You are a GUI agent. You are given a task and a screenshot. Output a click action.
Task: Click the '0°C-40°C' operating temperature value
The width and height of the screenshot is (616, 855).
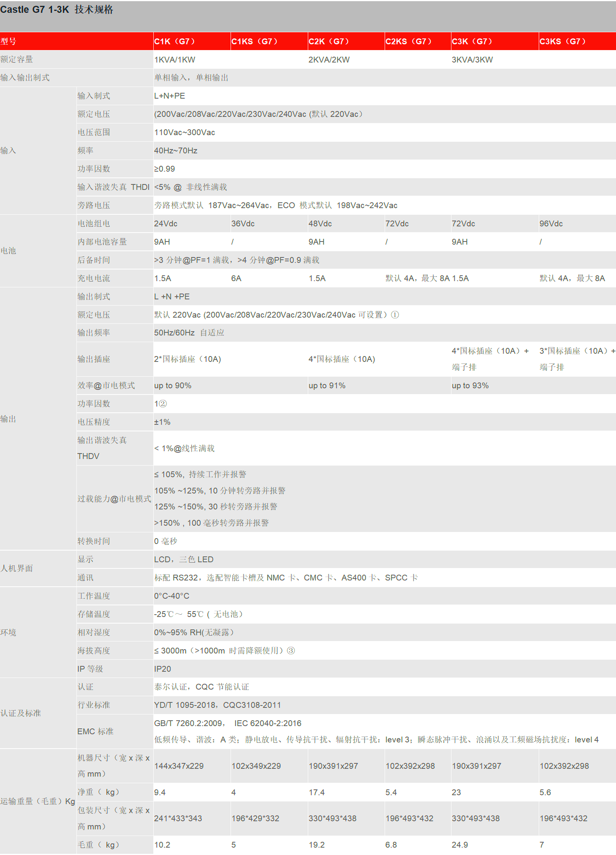click(x=172, y=596)
